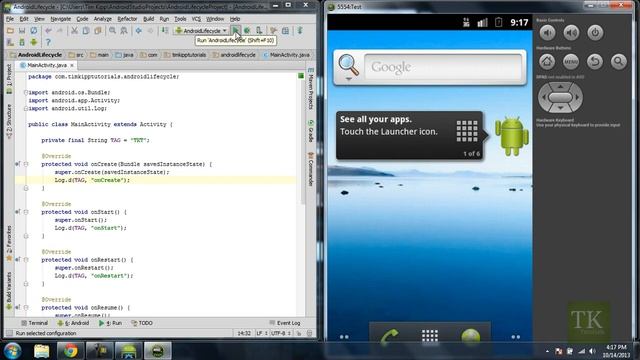Click the emulator hardware Back button
The height and width of the screenshot is (360, 640).
[595, 62]
